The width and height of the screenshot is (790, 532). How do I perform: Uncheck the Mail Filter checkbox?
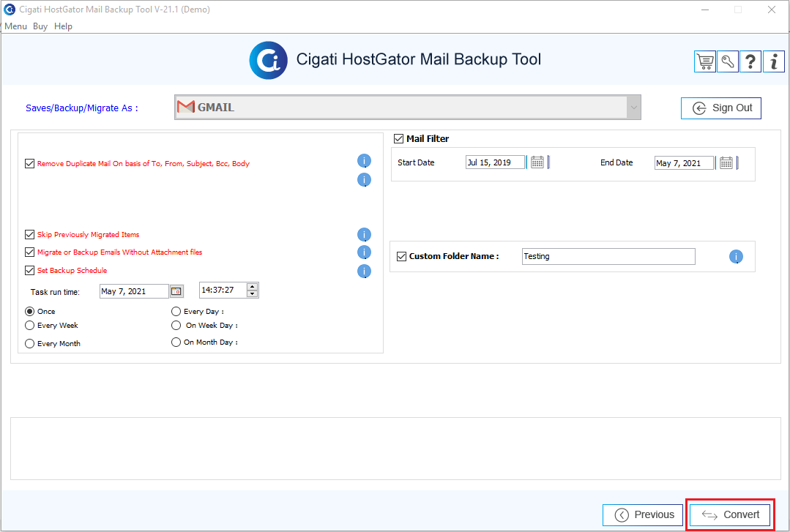click(398, 138)
